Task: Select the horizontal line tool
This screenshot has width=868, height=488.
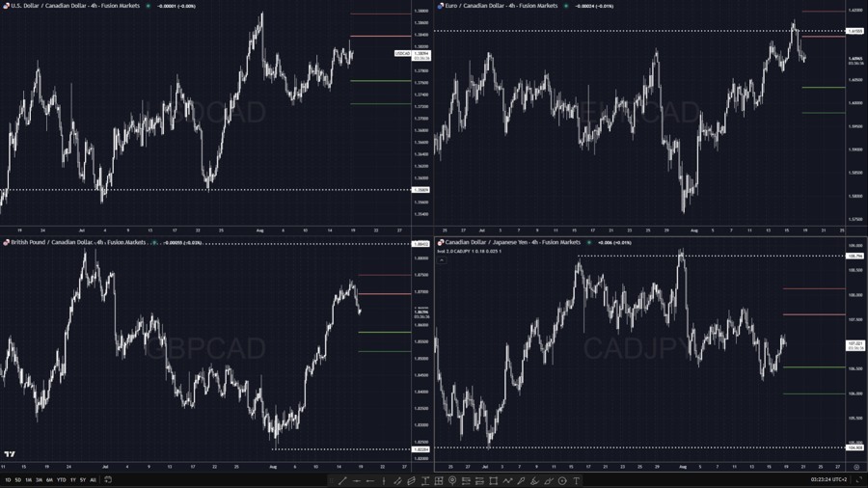Action: (357, 480)
